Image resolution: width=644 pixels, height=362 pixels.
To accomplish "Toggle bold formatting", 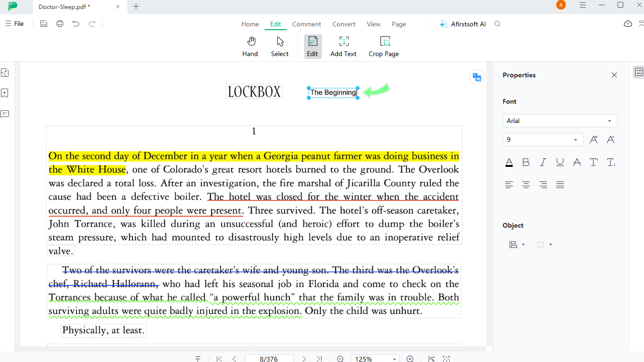I will pos(526,162).
